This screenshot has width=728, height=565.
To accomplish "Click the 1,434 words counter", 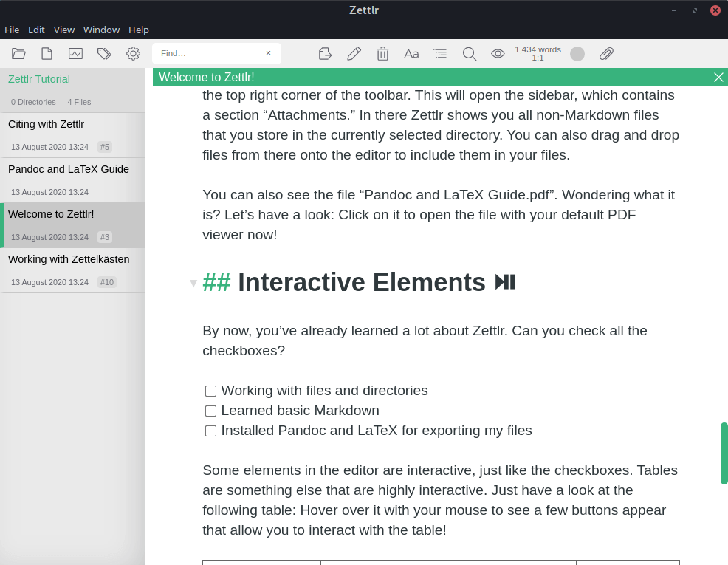I will click(x=538, y=49).
